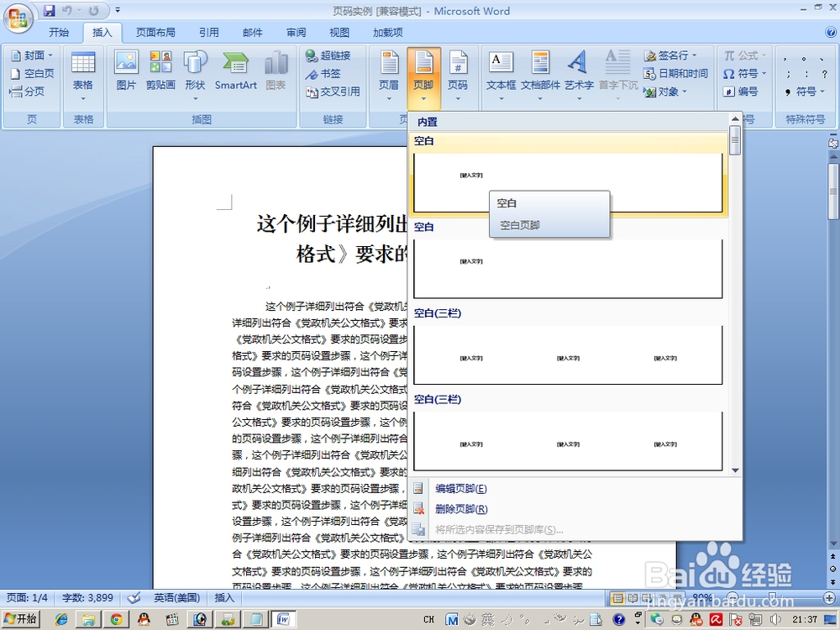This screenshot has width=840, height=630.
Task: Switch to the 页面布局 tab
Action: click(155, 33)
